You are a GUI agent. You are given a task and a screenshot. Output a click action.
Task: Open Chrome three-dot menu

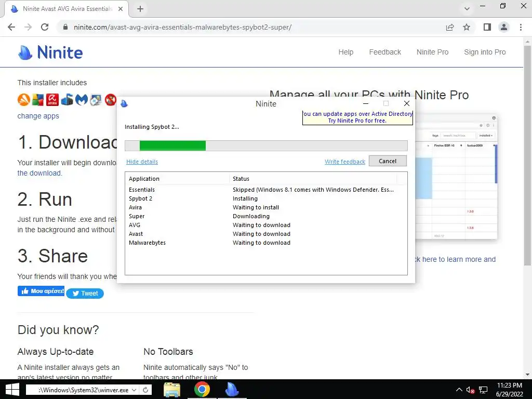pyautogui.click(x=521, y=27)
